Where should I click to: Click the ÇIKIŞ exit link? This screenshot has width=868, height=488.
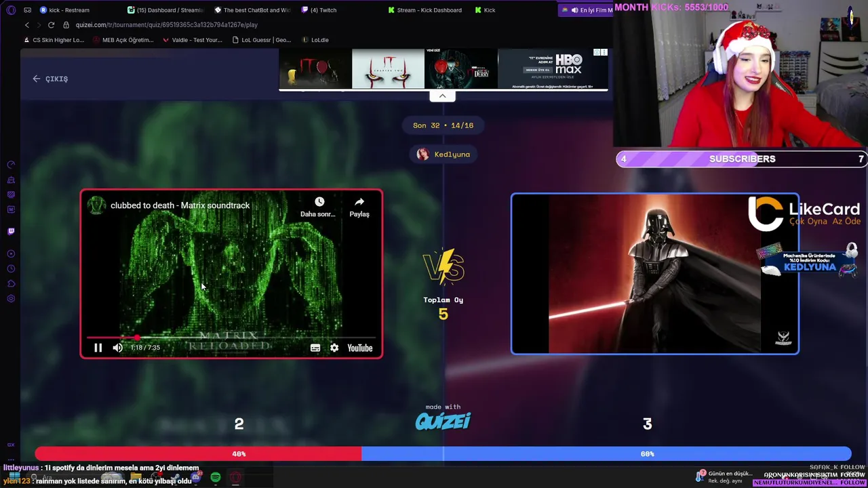point(50,79)
